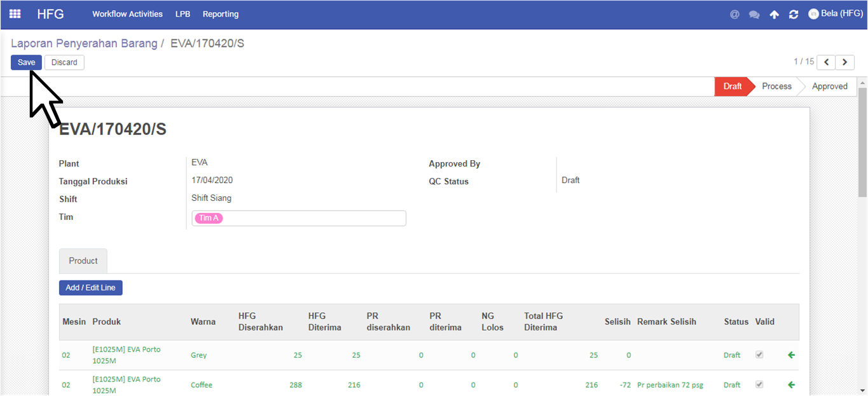
Task: Open the Bela (HFG) user menu
Action: 835,14
